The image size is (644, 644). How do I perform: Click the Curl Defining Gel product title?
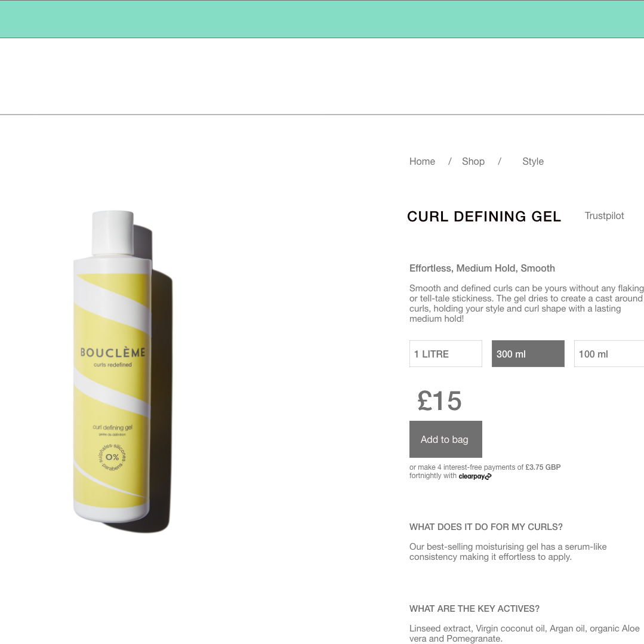(x=484, y=217)
